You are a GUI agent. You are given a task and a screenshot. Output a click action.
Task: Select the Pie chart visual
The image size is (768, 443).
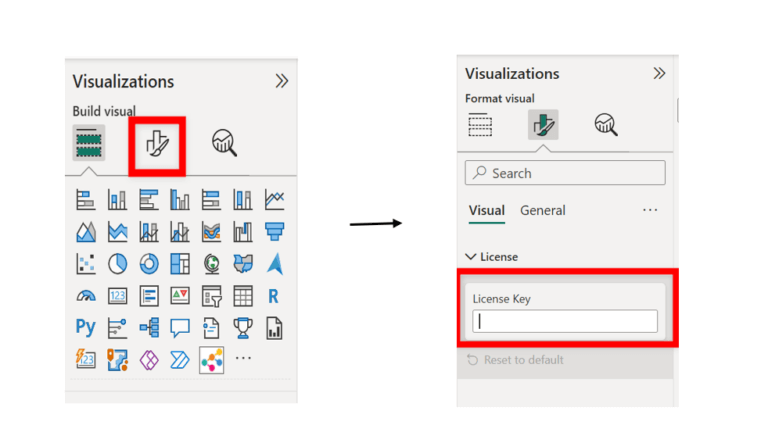[117, 264]
